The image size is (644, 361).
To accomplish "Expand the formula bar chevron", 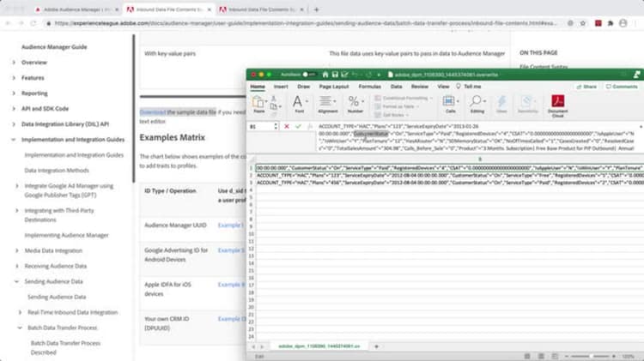I will 641,126.
